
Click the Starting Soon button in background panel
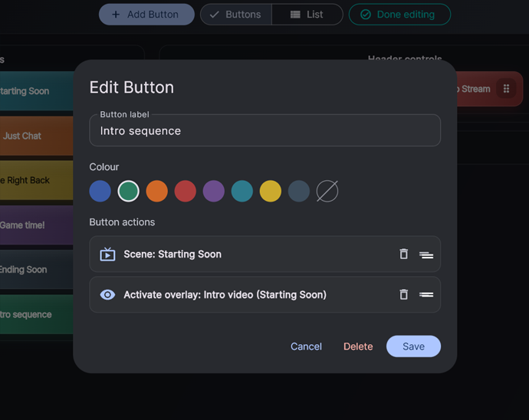click(x=37, y=91)
